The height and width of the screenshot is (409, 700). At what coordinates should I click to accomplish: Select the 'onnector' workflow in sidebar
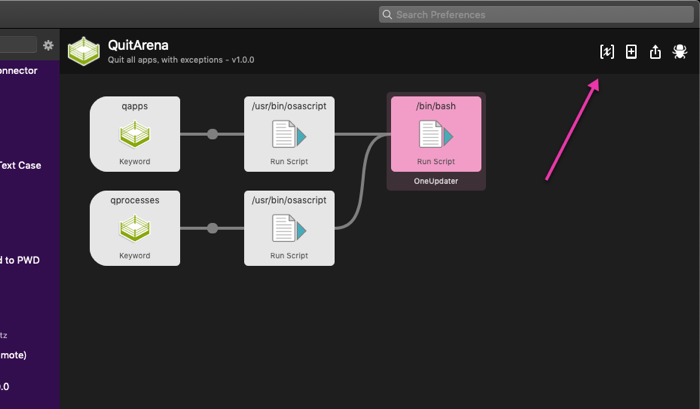18,71
